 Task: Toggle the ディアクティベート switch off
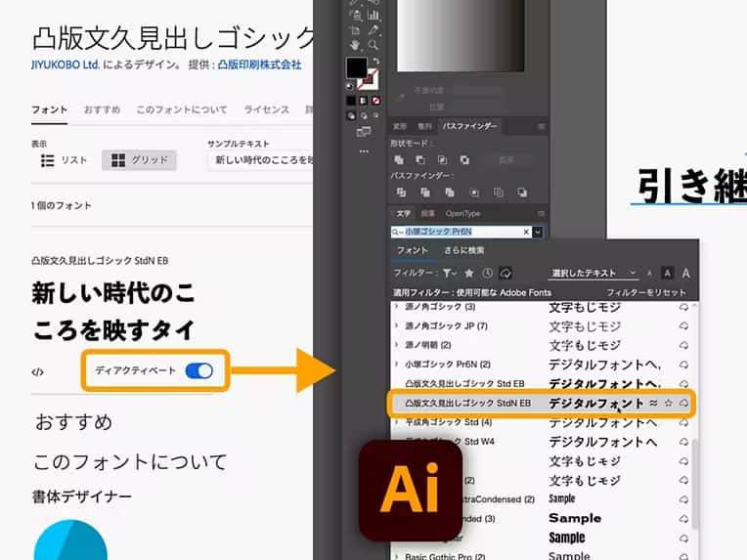(x=199, y=370)
